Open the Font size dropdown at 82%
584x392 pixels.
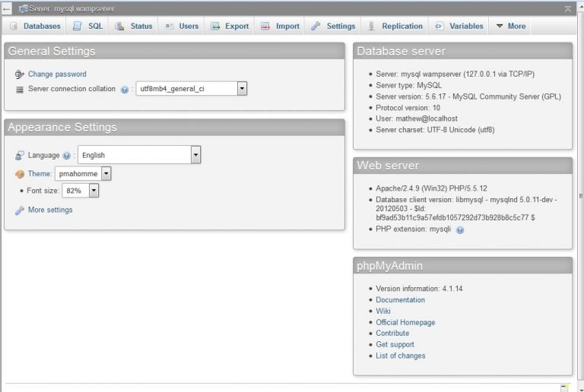[81, 191]
